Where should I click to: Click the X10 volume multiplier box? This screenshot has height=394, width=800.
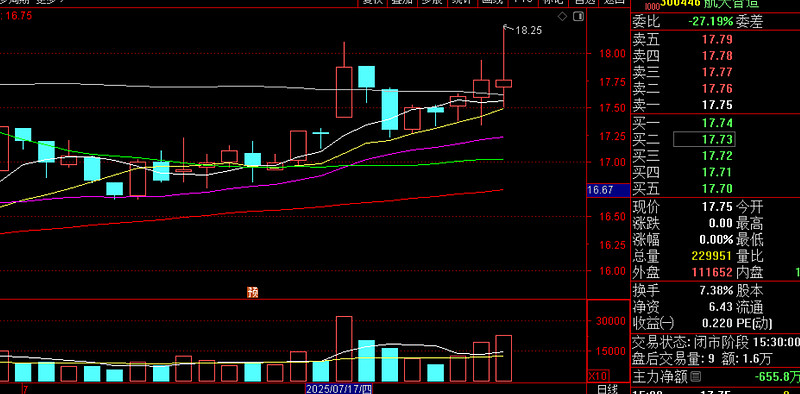pos(594,375)
